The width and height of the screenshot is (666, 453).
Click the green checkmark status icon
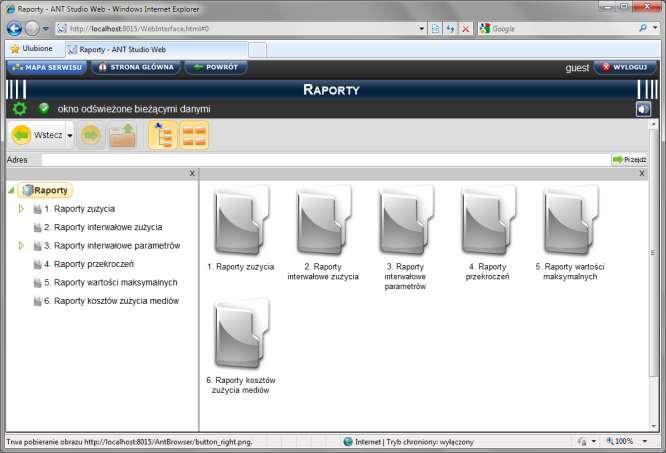(43, 108)
